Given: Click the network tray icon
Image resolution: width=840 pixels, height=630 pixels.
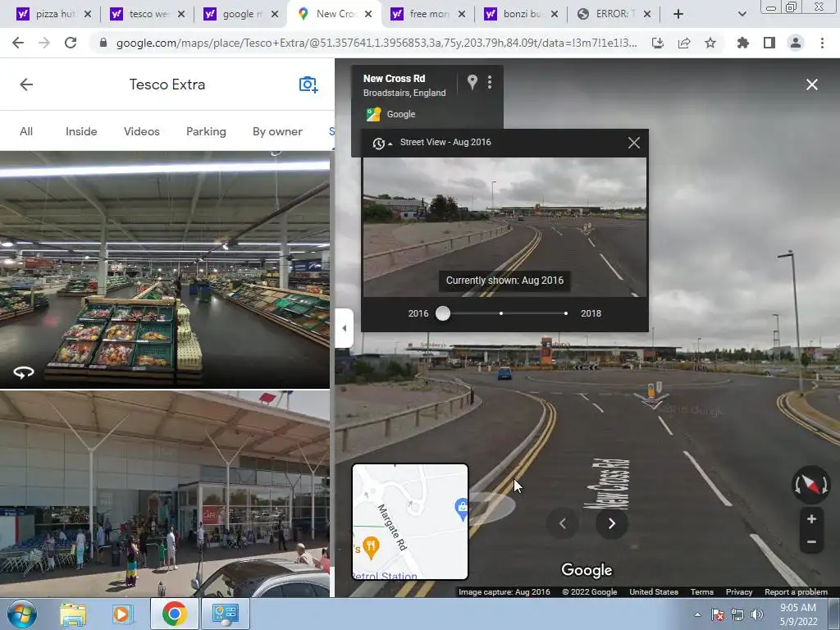Looking at the screenshot, I should click(737, 614).
